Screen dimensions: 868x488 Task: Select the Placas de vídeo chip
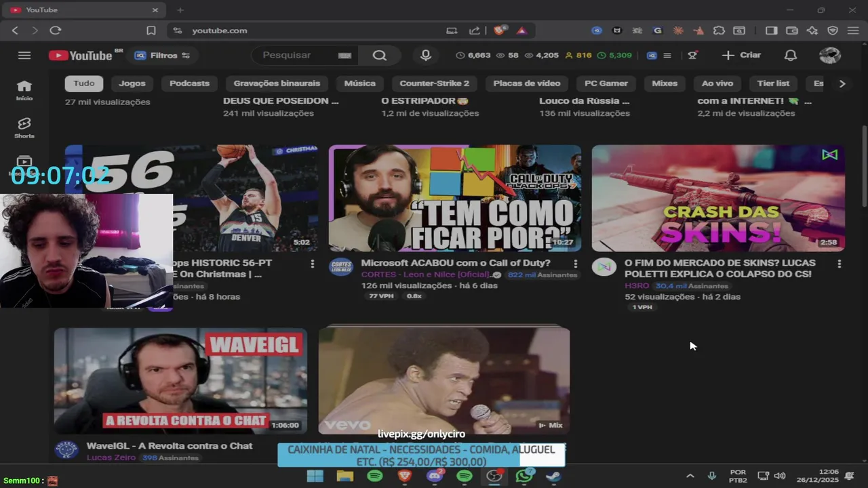point(527,83)
